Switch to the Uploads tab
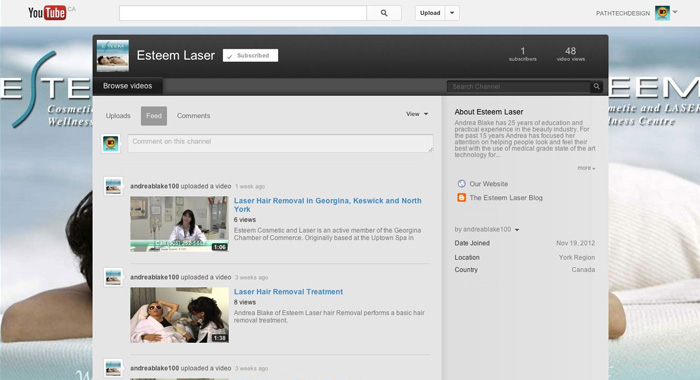Viewport: 700px width, 380px height. tap(118, 116)
